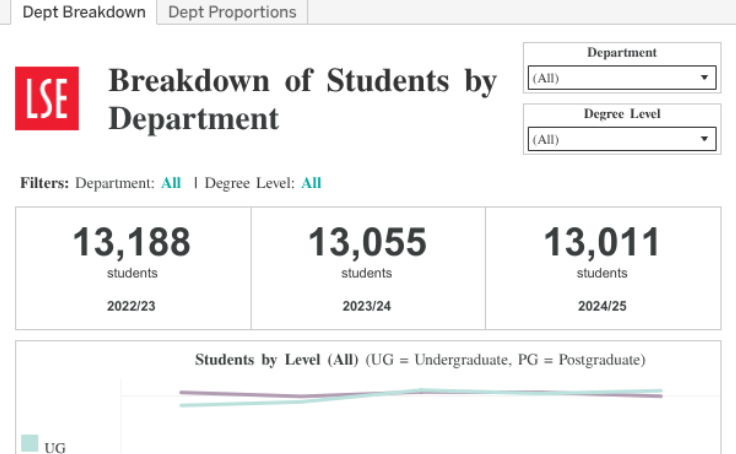
Task: Click the Department filter heading label
Action: (621, 53)
